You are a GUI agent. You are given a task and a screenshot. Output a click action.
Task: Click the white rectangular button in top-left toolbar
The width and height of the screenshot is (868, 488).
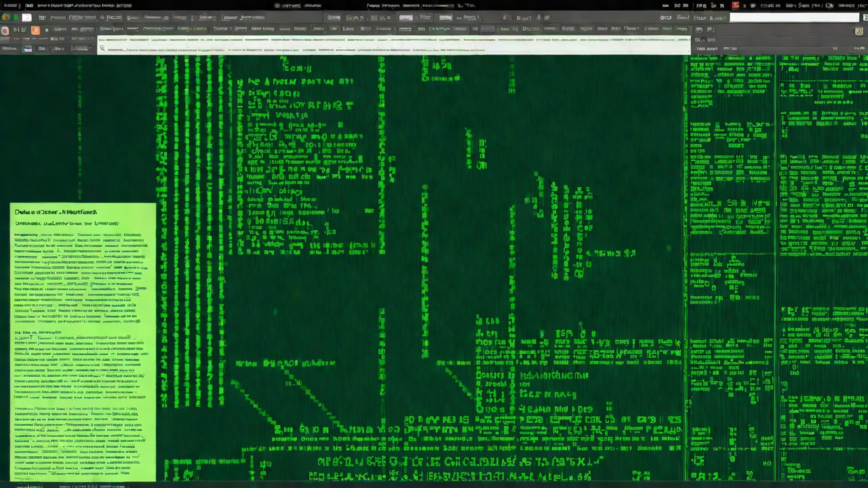pyautogui.click(x=26, y=18)
